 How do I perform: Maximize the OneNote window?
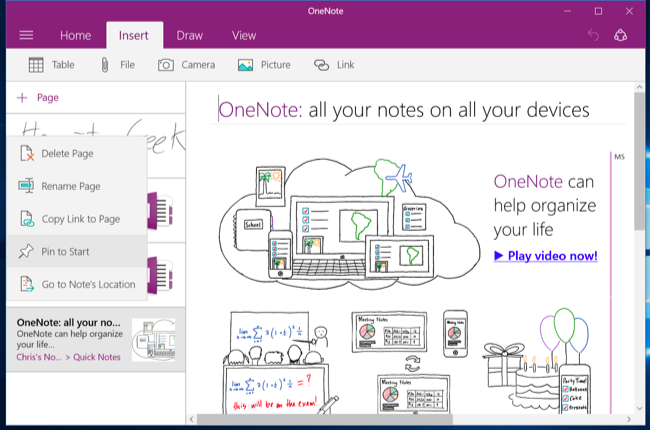pyautogui.click(x=598, y=11)
